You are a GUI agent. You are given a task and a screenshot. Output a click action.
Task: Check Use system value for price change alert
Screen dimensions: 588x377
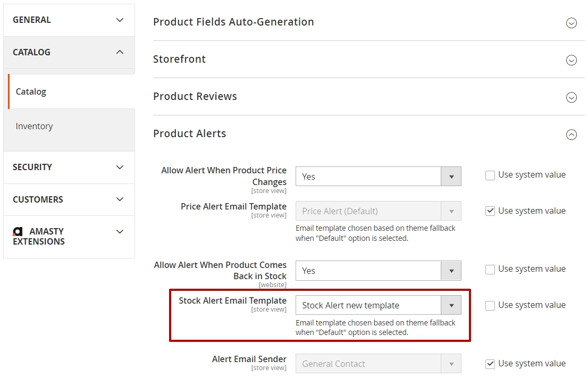point(490,175)
